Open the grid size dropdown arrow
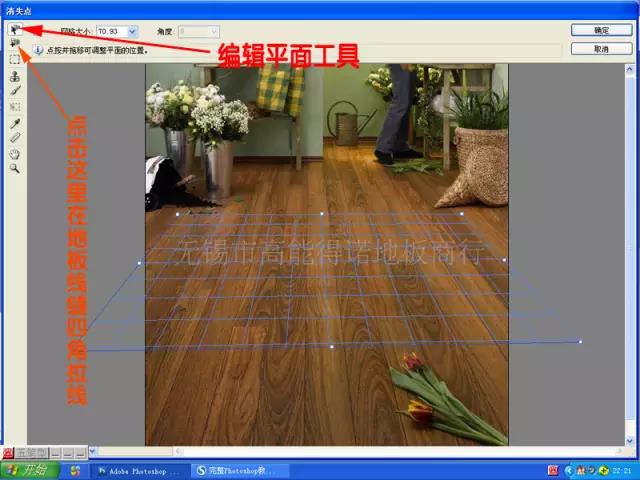This screenshot has width=640, height=480. tap(133, 31)
